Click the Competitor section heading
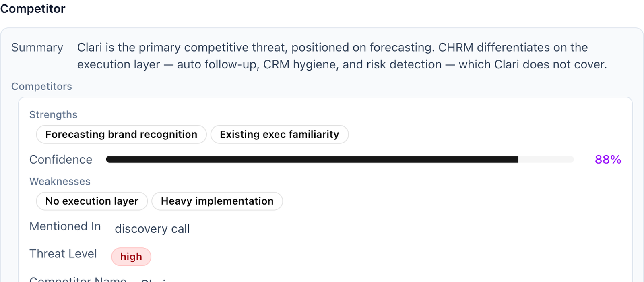The image size is (644, 282). click(33, 9)
